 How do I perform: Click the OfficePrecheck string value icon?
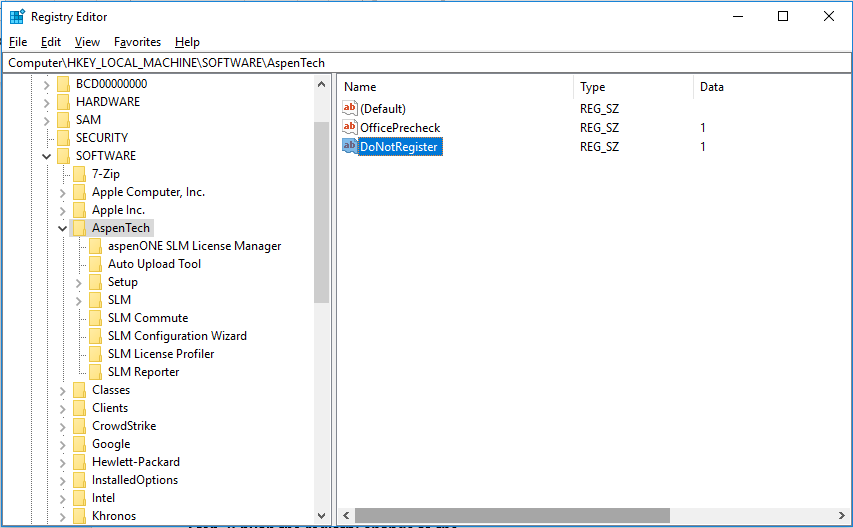[x=349, y=127]
